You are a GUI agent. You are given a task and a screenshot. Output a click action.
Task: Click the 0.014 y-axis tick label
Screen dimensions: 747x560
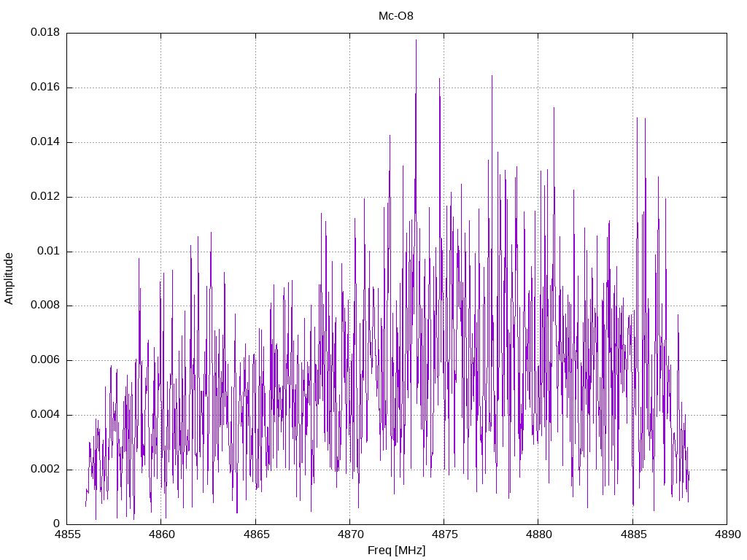45,142
